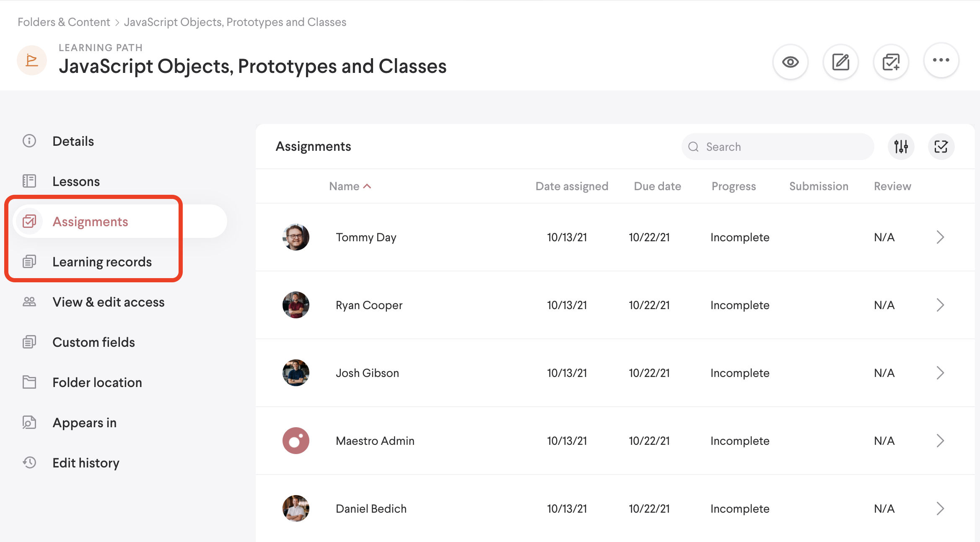Open the Lessons sidebar item

pyautogui.click(x=76, y=181)
